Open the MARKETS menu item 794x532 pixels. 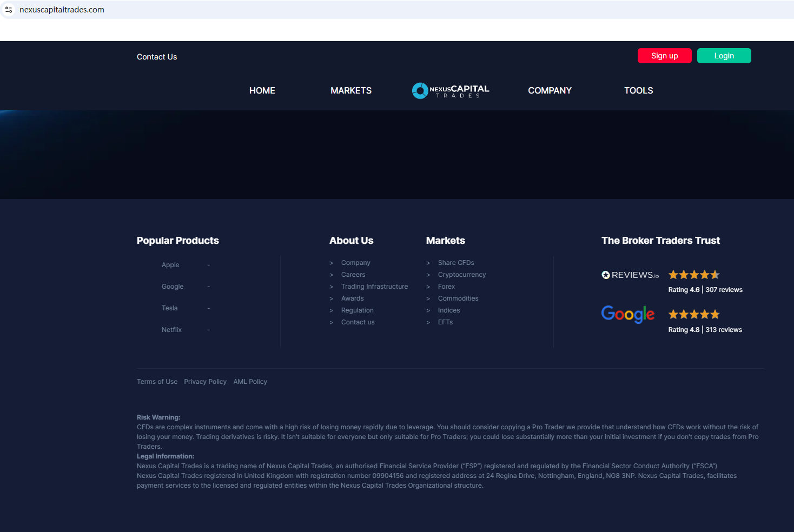[x=350, y=91]
